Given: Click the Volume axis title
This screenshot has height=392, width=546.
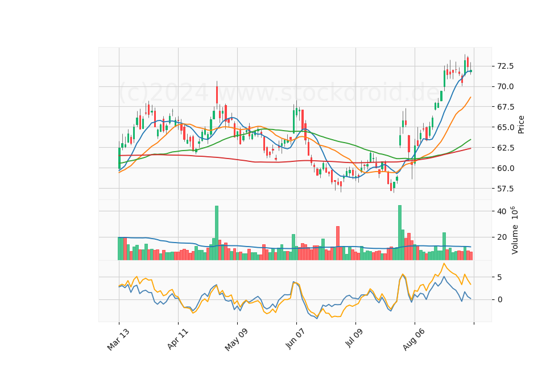Looking at the screenshot, I should click(515, 230).
